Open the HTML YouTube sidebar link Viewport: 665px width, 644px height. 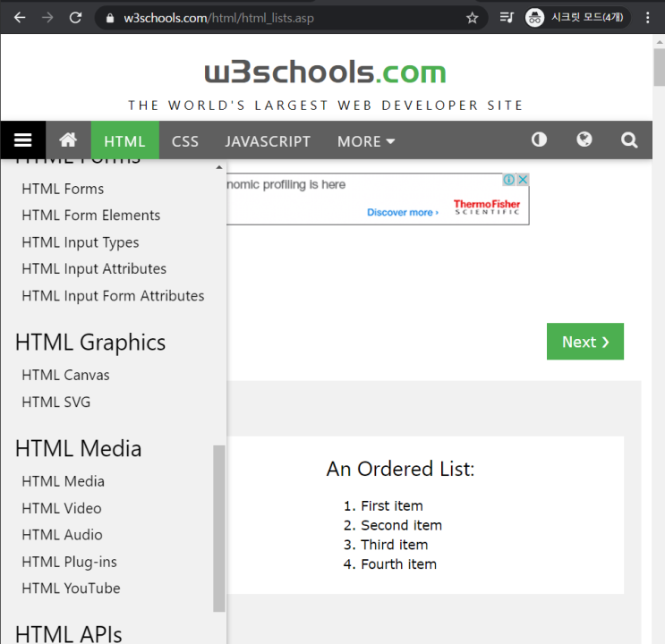(x=71, y=588)
